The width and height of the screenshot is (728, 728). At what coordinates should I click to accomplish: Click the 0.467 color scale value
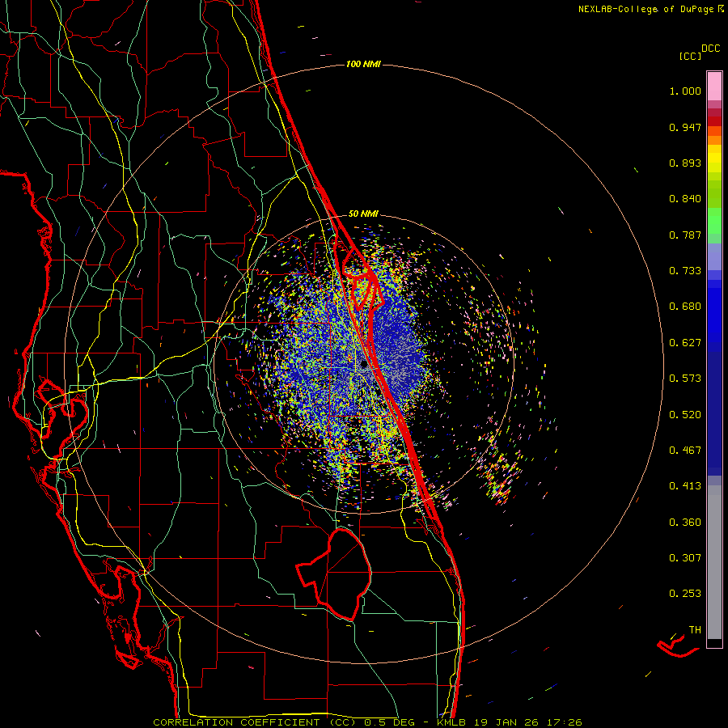tap(685, 451)
